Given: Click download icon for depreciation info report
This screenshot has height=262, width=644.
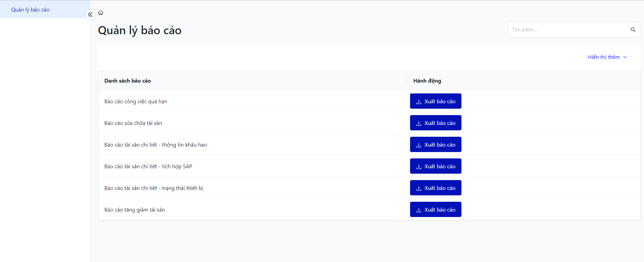Looking at the screenshot, I should [x=419, y=145].
